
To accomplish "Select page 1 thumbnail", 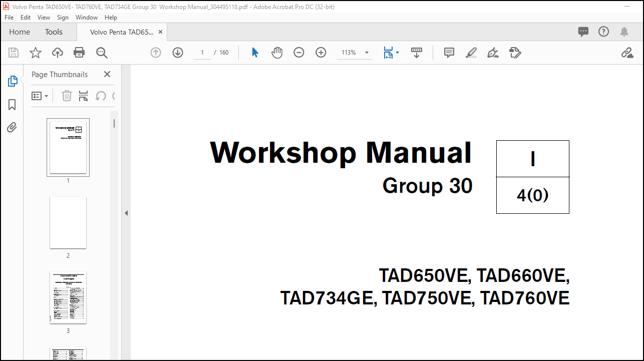I will 68,147.
